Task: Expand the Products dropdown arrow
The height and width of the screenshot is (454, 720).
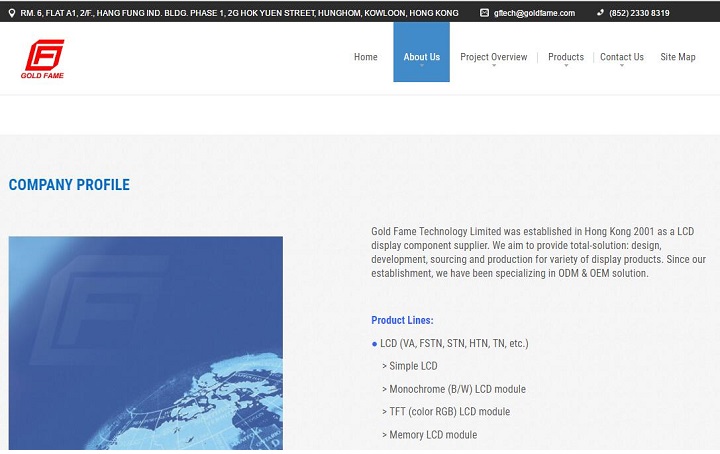Action: click(x=566, y=66)
